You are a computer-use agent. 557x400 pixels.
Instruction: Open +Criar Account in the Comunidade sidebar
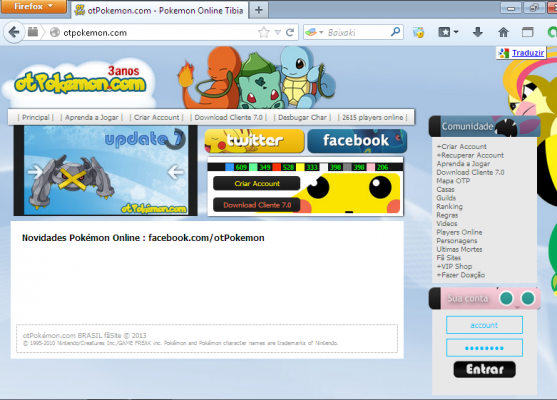click(x=461, y=146)
